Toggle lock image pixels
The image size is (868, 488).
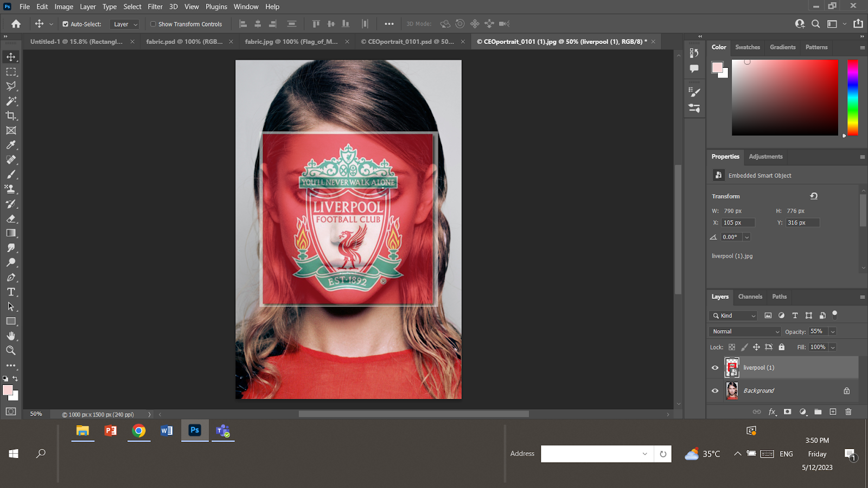tap(744, 347)
